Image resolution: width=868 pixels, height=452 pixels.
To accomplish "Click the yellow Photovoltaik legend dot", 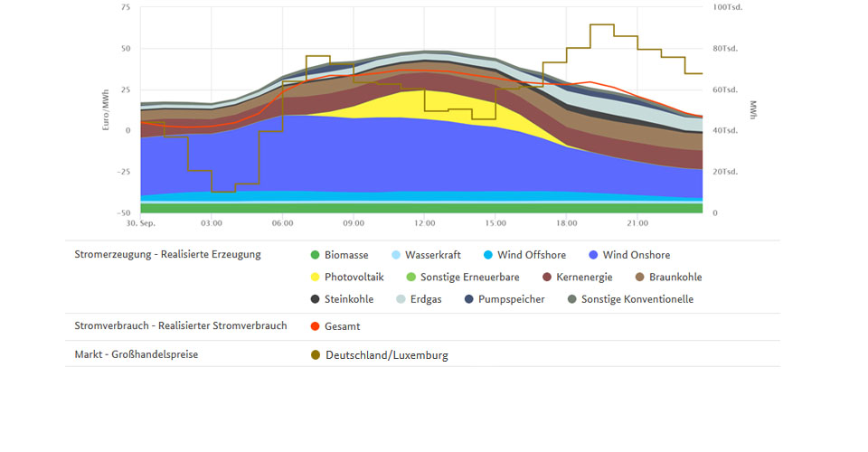I will [x=316, y=277].
